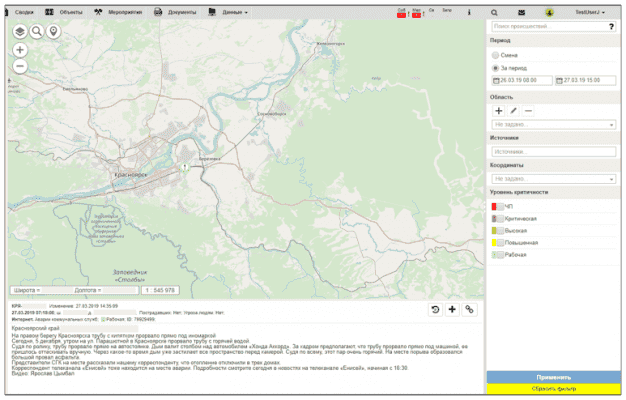The height and width of the screenshot is (400, 626).
Task: Select the За период radio button
Action: [496, 67]
